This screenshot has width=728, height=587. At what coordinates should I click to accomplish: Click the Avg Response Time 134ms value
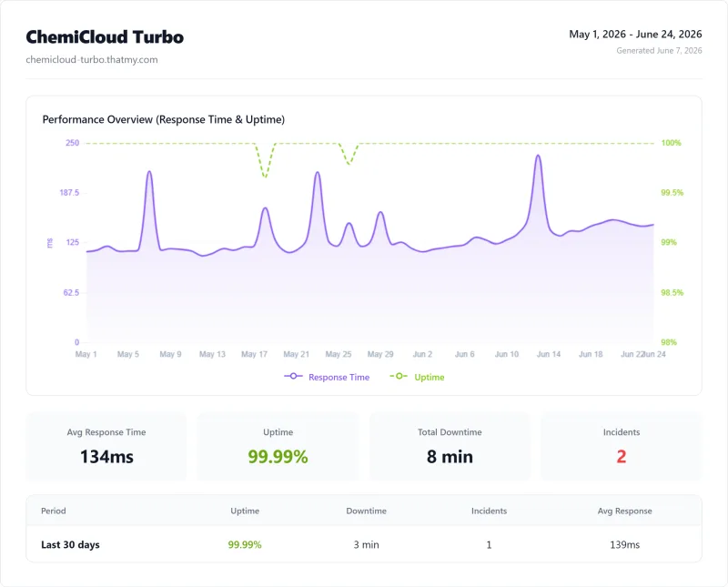pos(106,457)
